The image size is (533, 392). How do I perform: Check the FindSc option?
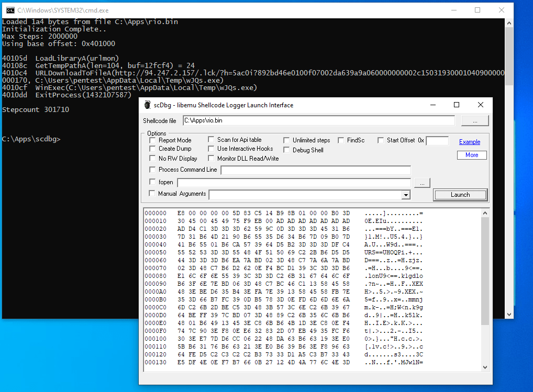coord(341,140)
